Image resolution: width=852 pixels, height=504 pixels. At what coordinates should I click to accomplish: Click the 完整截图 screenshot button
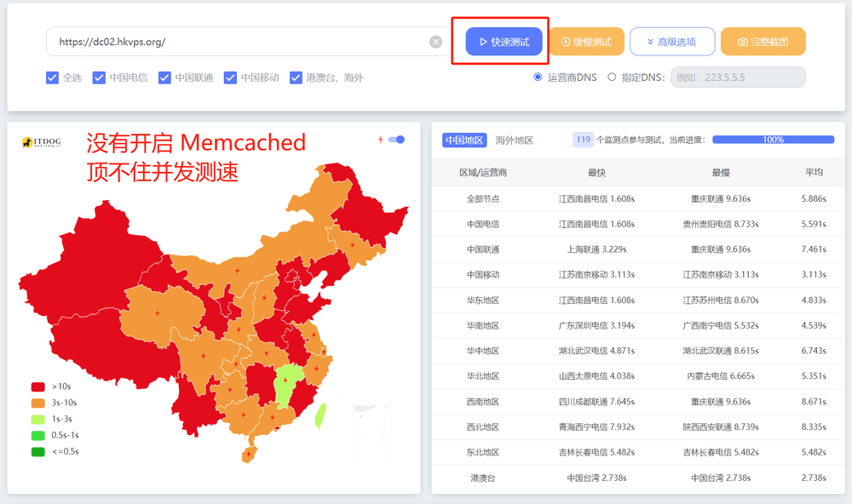coord(763,42)
